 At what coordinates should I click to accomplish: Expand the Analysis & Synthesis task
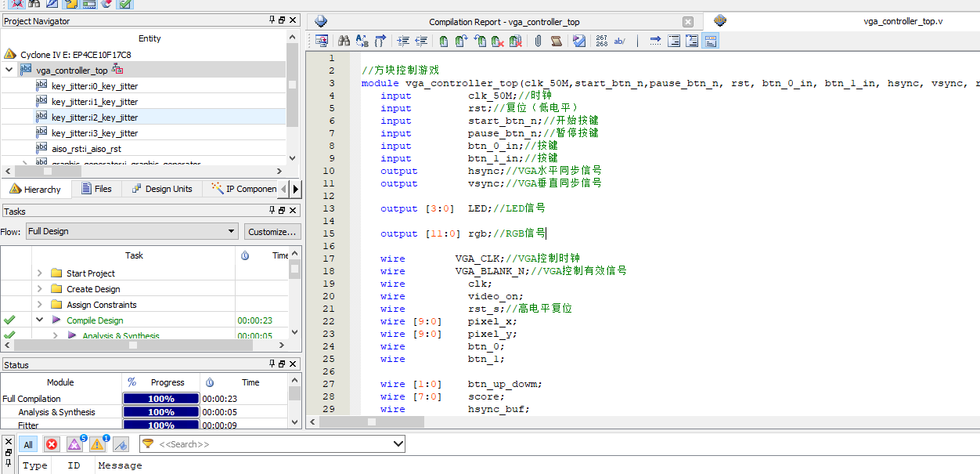pos(56,335)
